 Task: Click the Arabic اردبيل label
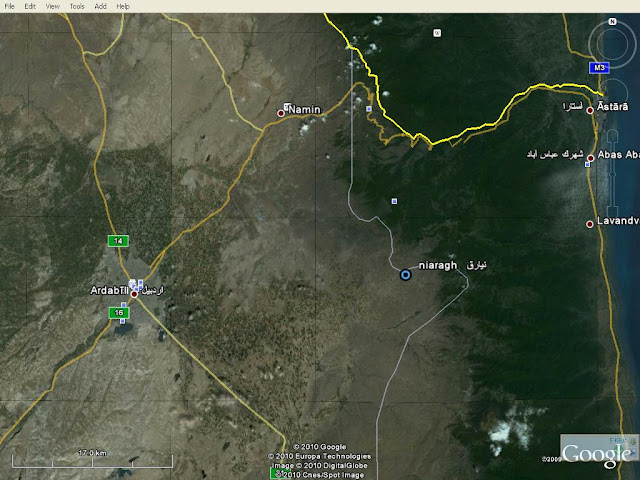click(152, 290)
